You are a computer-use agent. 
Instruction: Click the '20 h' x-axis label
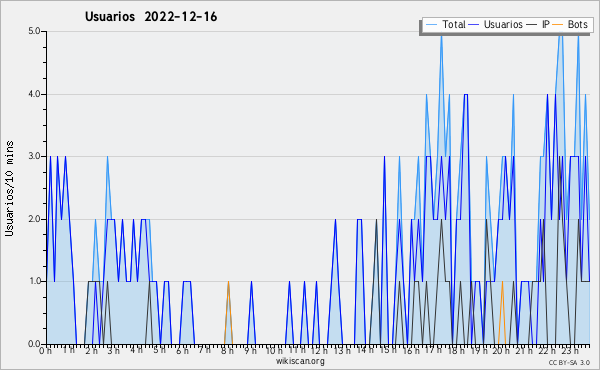click(501, 351)
